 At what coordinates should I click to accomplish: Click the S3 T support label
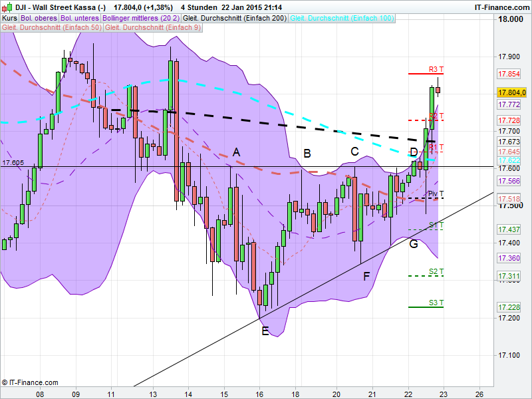(x=436, y=303)
